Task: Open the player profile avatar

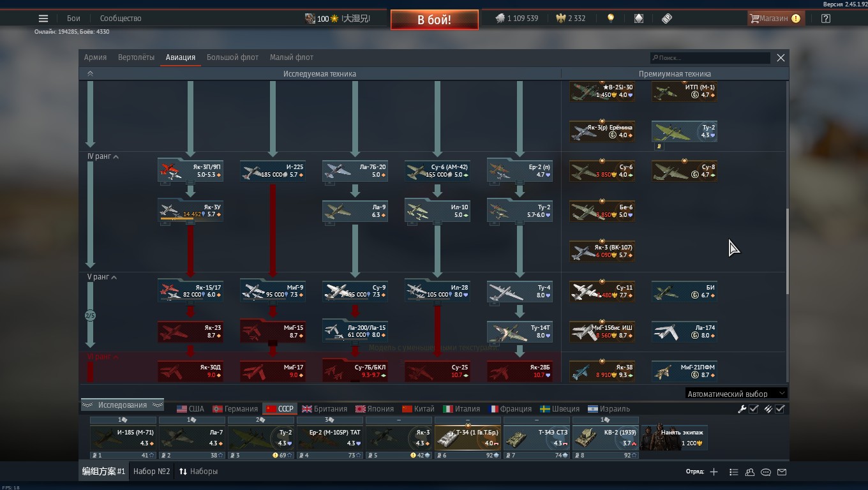Action: 310,19
